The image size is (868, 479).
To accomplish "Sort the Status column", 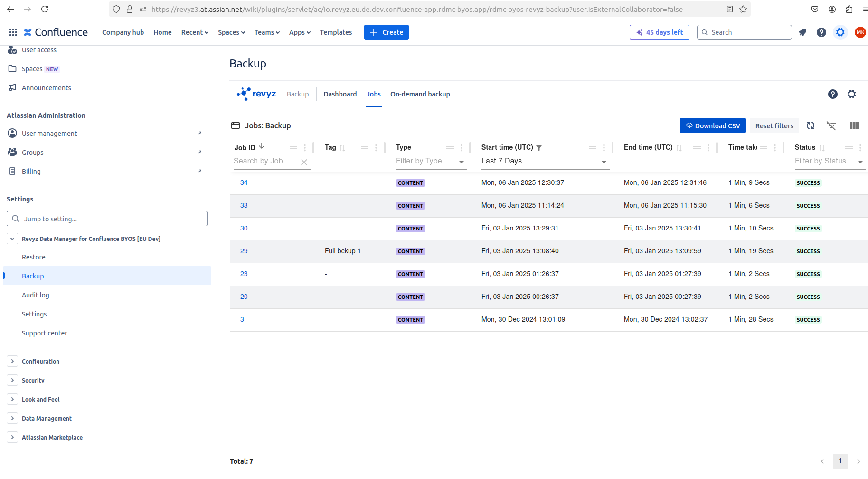I will (x=822, y=148).
